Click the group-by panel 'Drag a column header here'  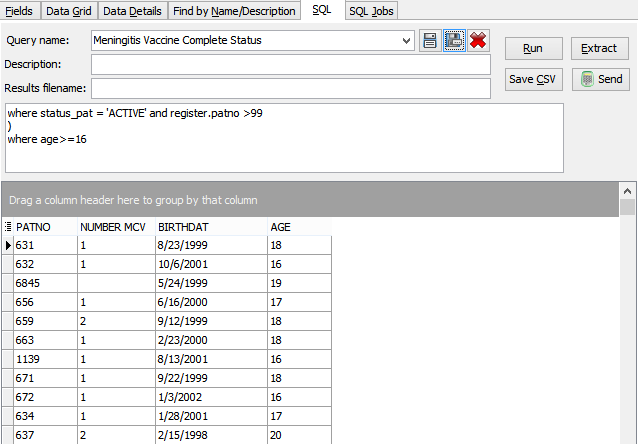coord(310,200)
